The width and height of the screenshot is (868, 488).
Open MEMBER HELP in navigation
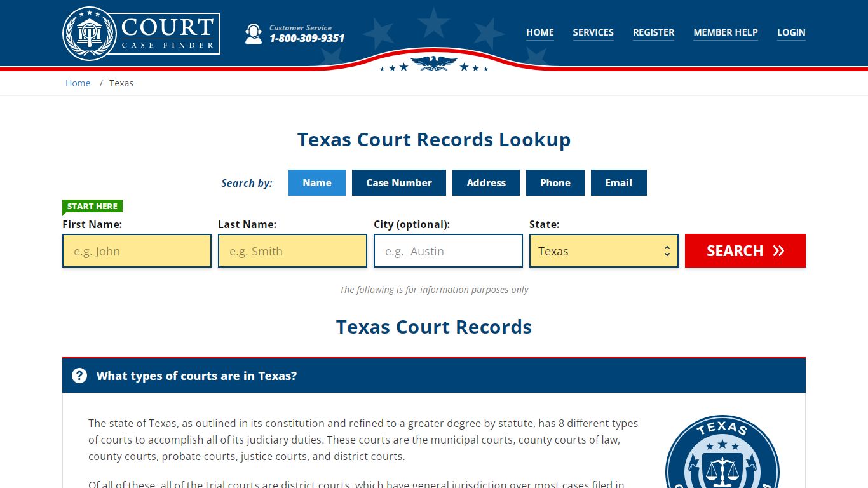(726, 32)
